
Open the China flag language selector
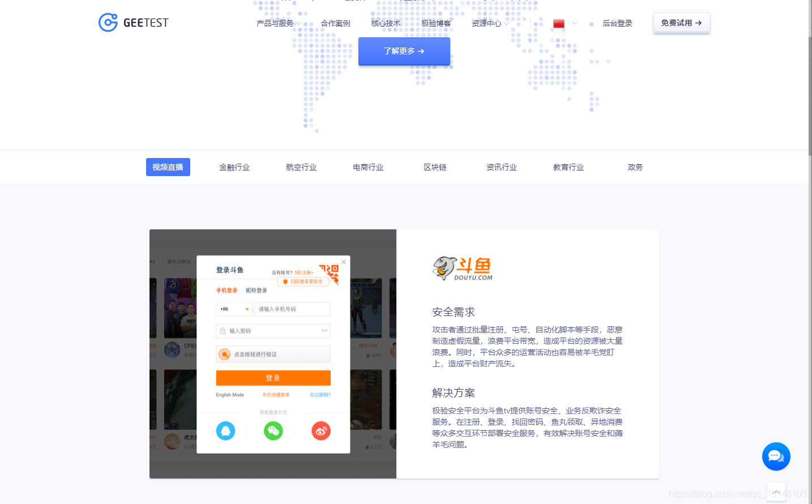[565, 23]
